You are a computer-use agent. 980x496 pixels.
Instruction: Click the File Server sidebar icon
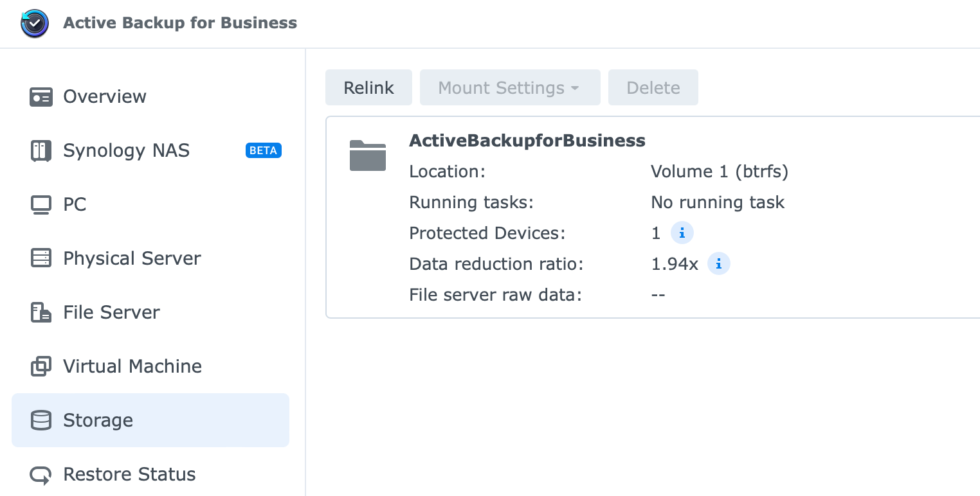(x=41, y=312)
